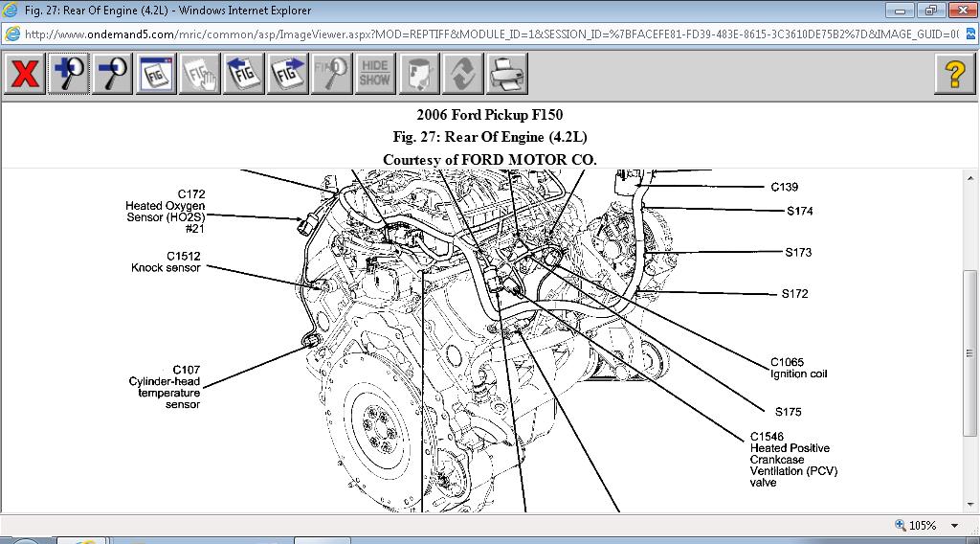The width and height of the screenshot is (980, 544).
Task: Click the S172 splice label
Action: 794,294
